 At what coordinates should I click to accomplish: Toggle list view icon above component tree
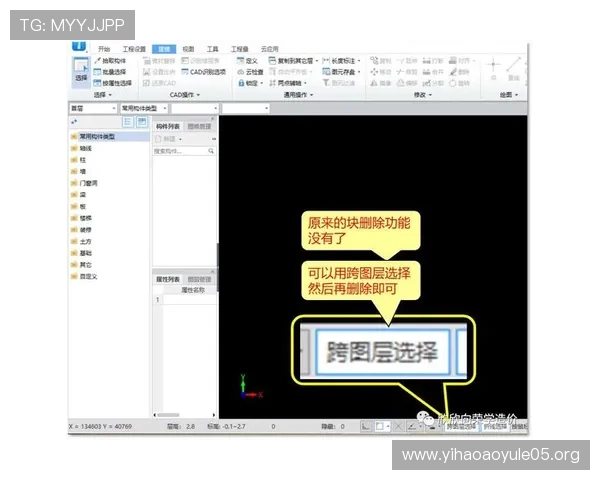[x=127, y=121]
